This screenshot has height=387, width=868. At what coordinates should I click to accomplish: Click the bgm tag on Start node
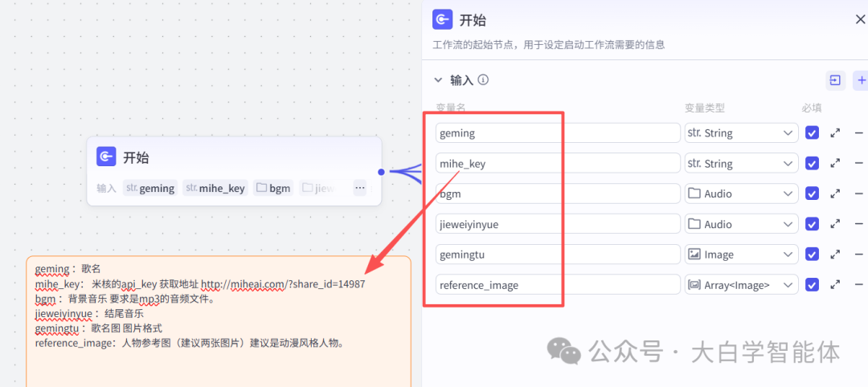[x=273, y=188]
